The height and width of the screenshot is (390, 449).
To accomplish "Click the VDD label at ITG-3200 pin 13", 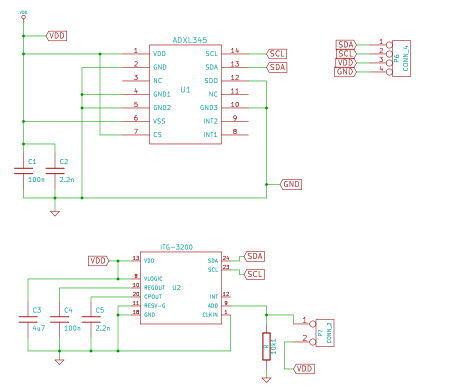I will [99, 261].
